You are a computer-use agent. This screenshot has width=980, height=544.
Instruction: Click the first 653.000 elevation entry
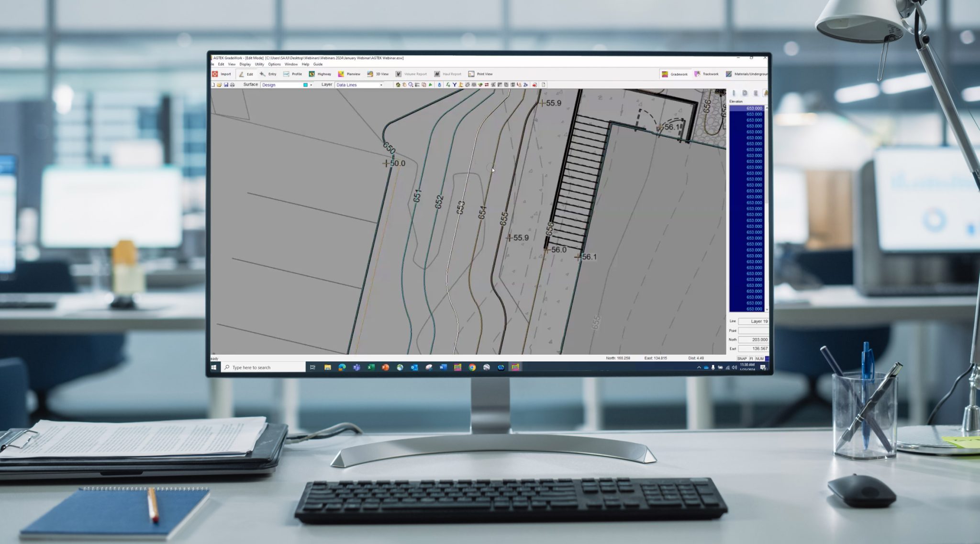(x=747, y=108)
